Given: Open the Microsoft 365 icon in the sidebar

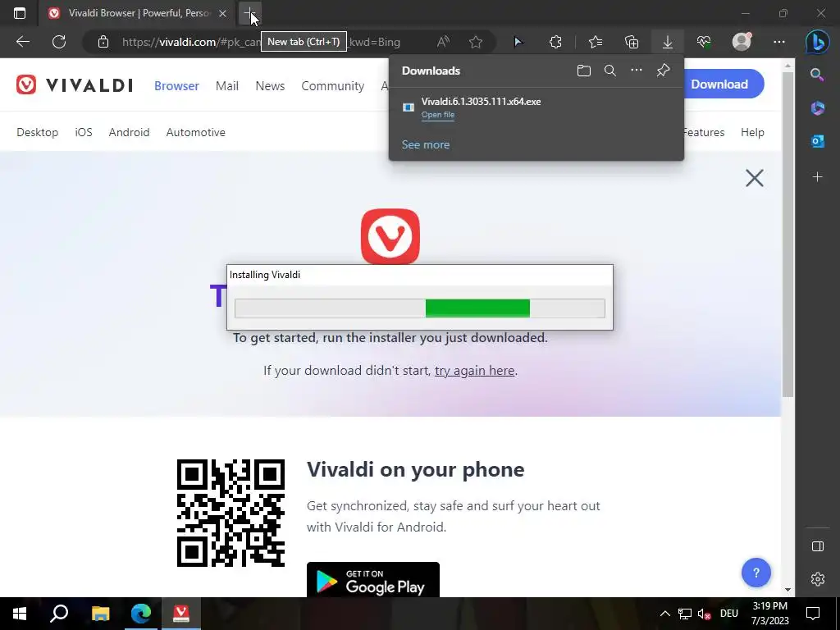Looking at the screenshot, I should coord(817,107).
